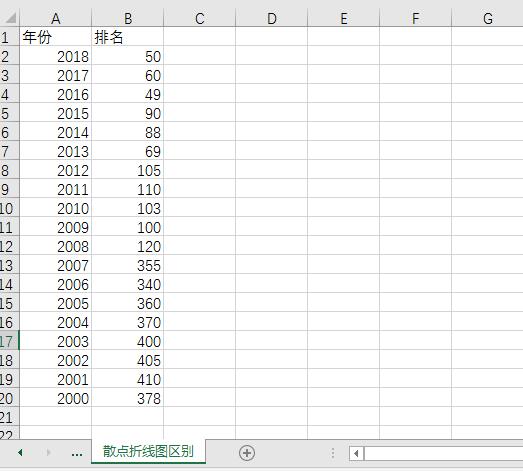Select the cell with value 355
Image resolution: width=523 pixels, height=471 pixels.
(127, 265)
